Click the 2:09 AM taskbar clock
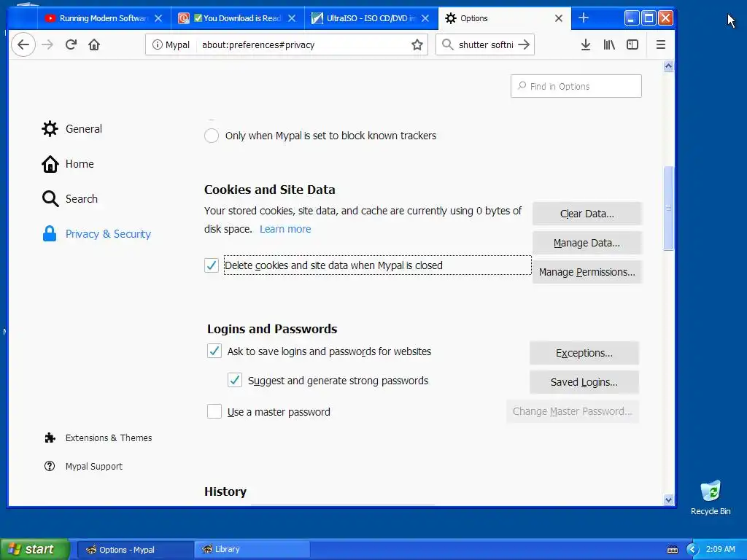This screenshot has height=560, width=747. (720, 550)
